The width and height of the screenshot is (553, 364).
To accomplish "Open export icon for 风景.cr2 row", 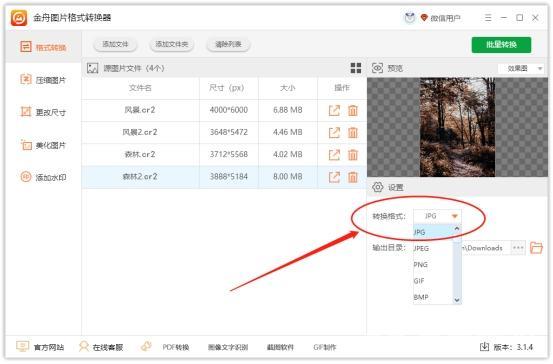I will [x=334, y=110].
